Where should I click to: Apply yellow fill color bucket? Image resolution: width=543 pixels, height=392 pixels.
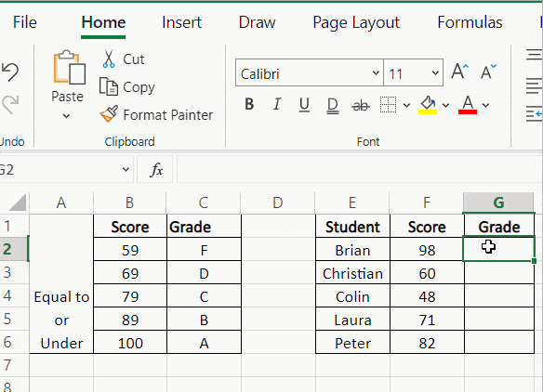click(x=428, y=105)
